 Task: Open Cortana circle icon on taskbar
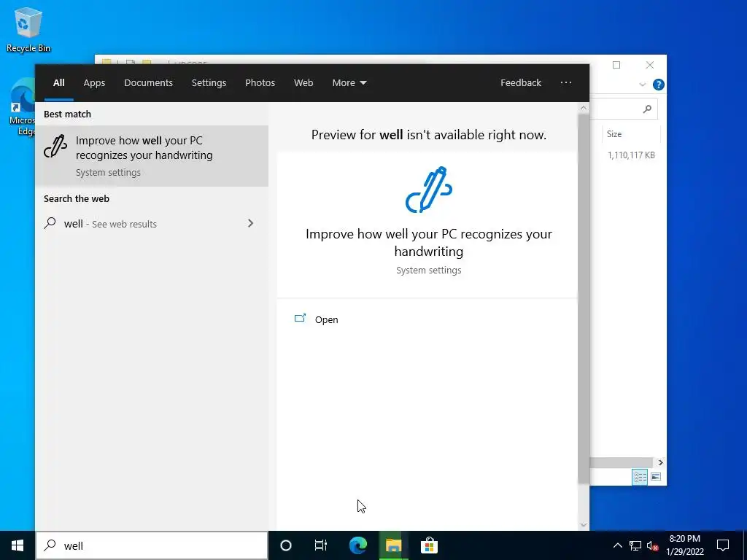tap(286, 545)
